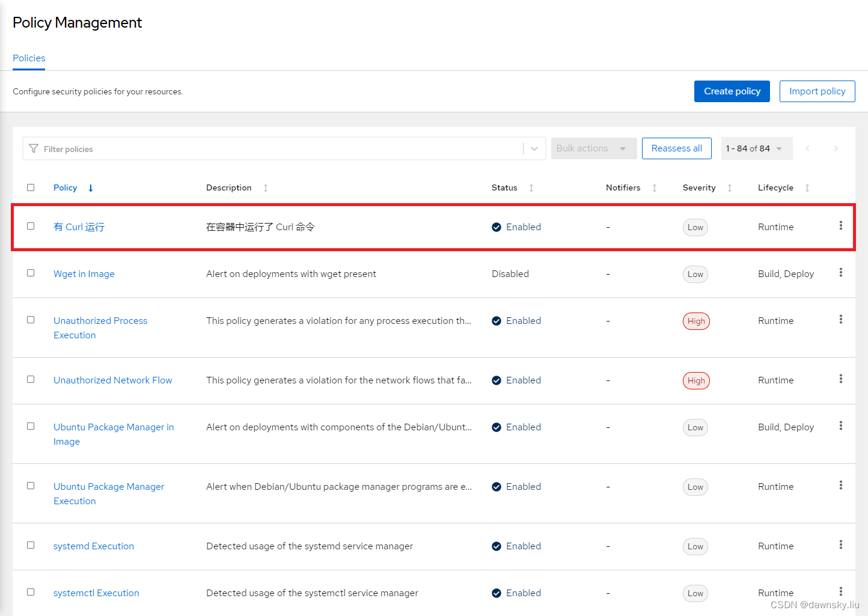Click the 在容器中运行了 Curl 命令 description
This screenshot has width=868, height=616.
point(260,227)
